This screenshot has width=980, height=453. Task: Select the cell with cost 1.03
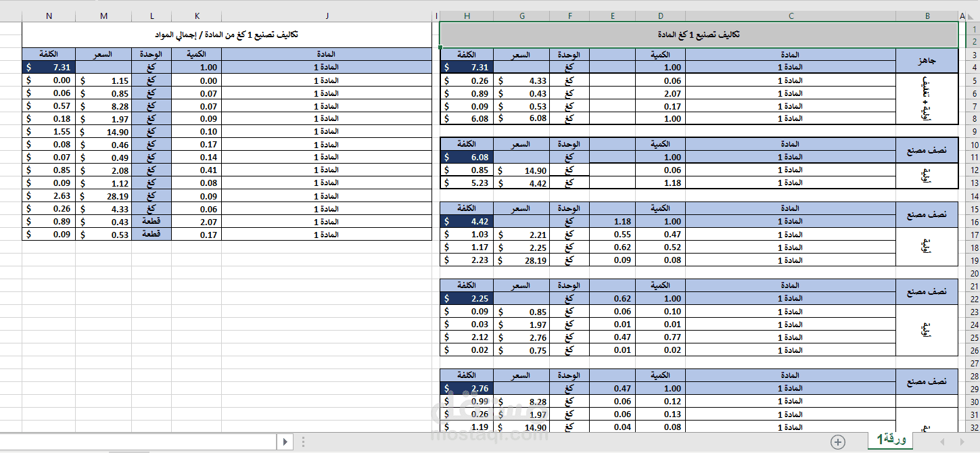tap(467, 235)
